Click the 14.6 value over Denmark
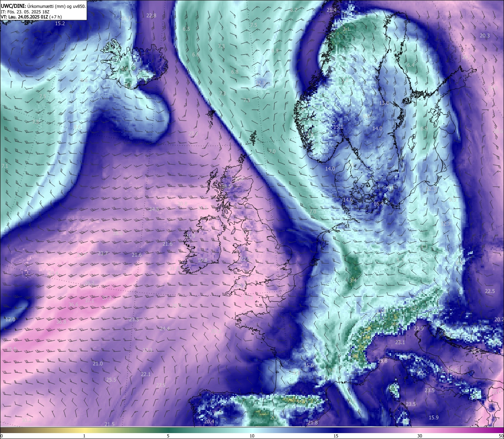 pyautogui.click(x=348, y=200)
